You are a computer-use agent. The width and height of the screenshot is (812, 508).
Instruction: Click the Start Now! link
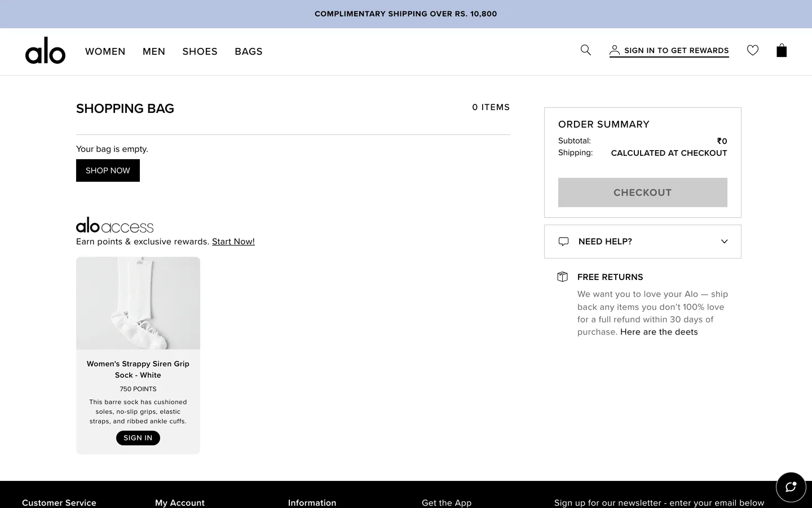[x=233, y=242]
